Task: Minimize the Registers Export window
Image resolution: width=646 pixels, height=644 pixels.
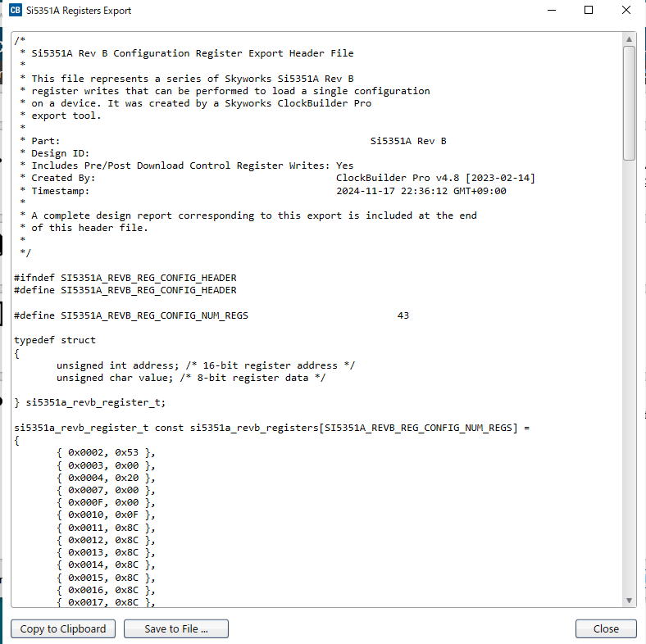Action: tap(552, 11)
